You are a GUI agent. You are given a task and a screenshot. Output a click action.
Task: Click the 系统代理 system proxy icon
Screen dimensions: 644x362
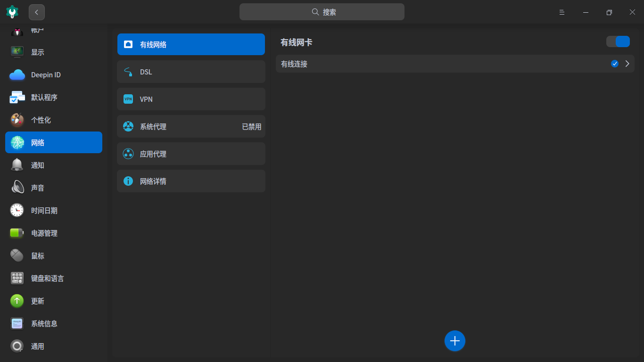pyautogui.click(x=128, y=126)
